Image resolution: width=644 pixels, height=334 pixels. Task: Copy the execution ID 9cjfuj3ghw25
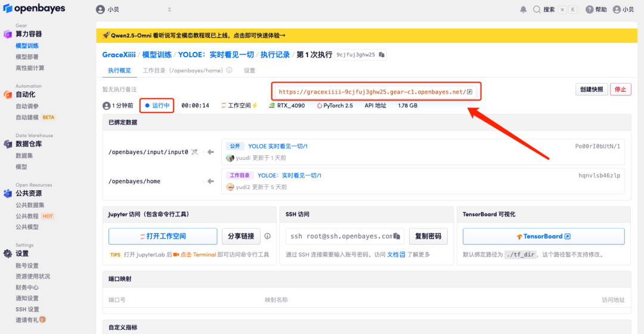click(x=382, y=55)
